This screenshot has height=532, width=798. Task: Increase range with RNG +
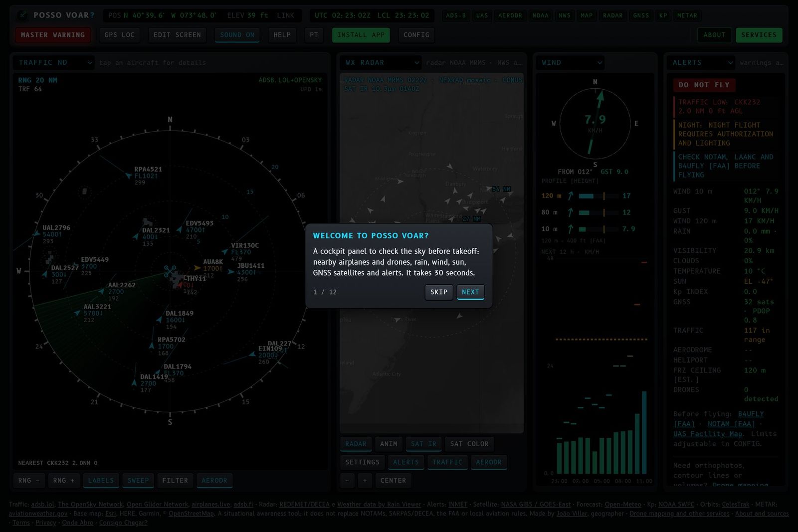click(63, 481)
